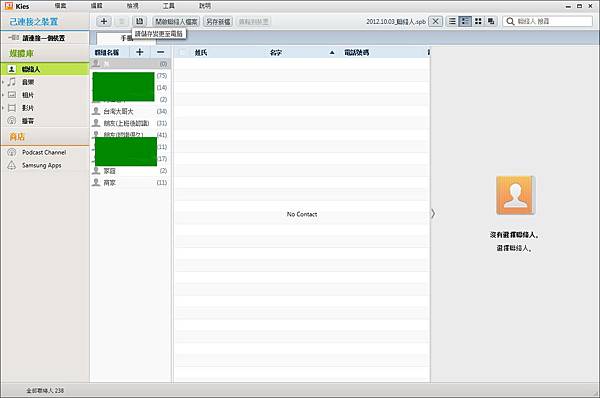Viewport: 600px width, 398px height.
Task: Open the 編輯 (Edit) menu
Action: 96,6
